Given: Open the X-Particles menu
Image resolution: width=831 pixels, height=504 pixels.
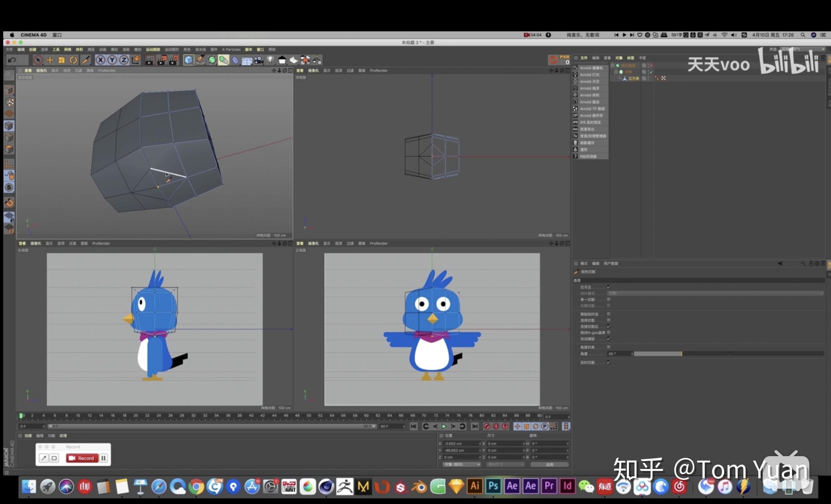Looking at the screenshot, I should pos(231,49).
